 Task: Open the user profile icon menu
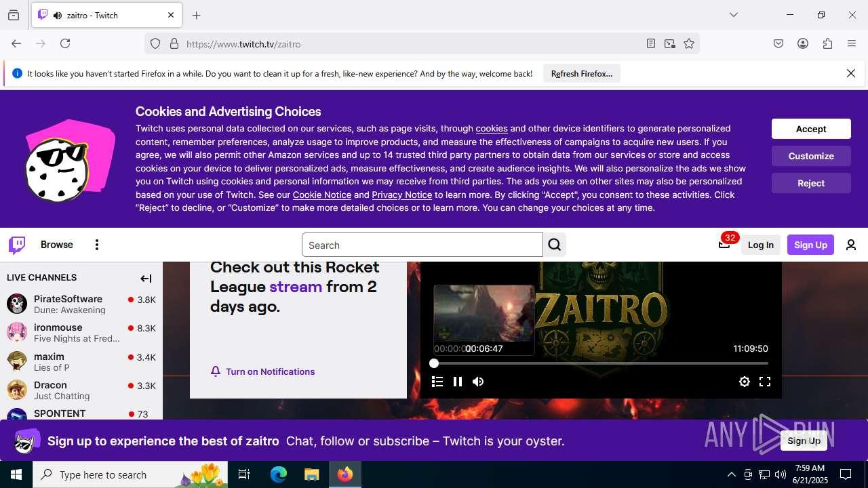point(851,245)
